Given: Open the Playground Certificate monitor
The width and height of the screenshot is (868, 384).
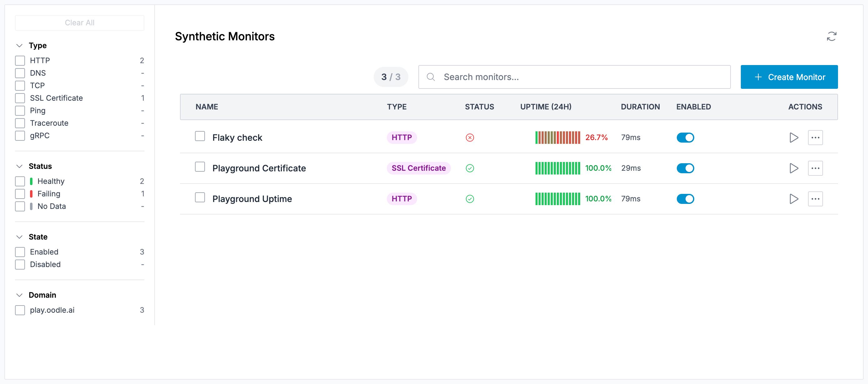Looking at the screenshot, I should [x=259, y=168].
